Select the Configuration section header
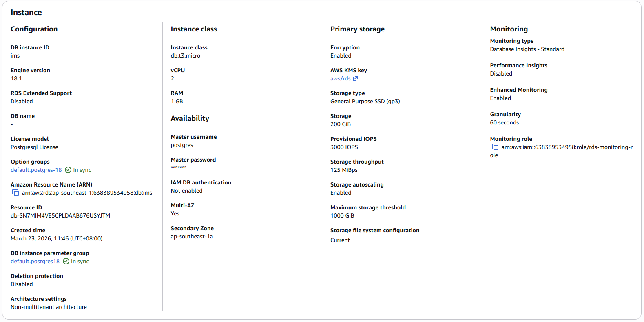The height and width of the screenshot is (322, 644). [34, 29]
